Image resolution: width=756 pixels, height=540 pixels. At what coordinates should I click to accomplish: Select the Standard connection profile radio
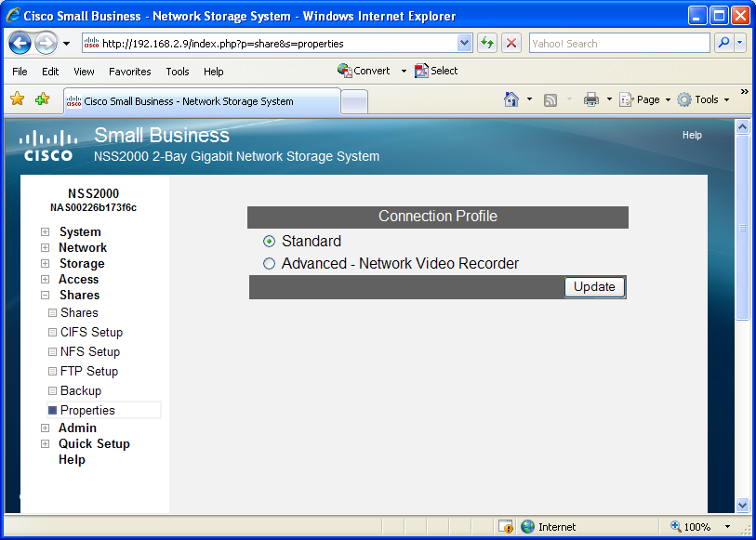click(269, 242)
